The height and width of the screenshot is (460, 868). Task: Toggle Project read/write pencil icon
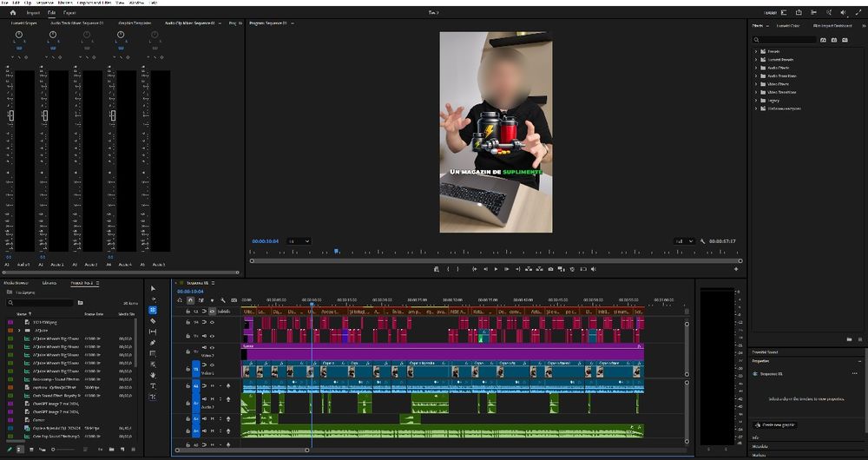[10, 450]
